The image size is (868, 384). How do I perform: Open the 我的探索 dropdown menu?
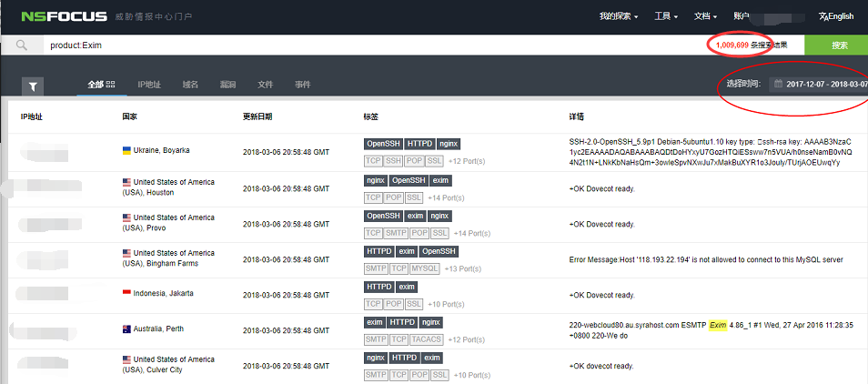[618, 16]
